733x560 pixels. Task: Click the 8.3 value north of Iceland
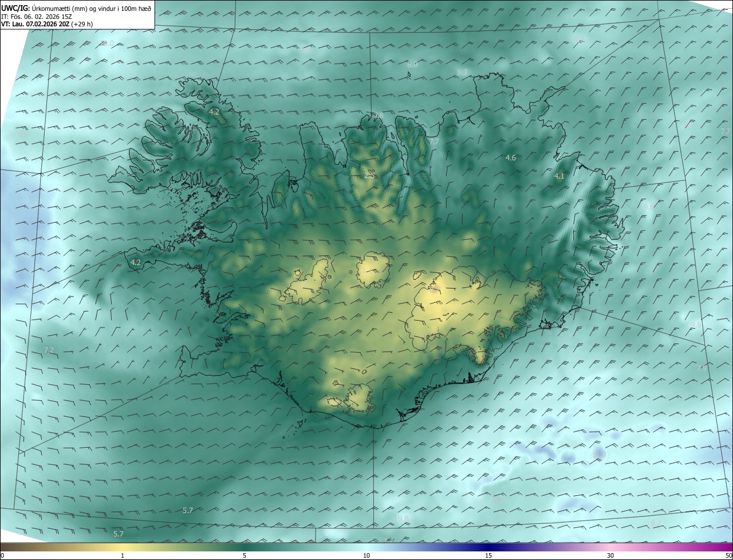[463, 72]
